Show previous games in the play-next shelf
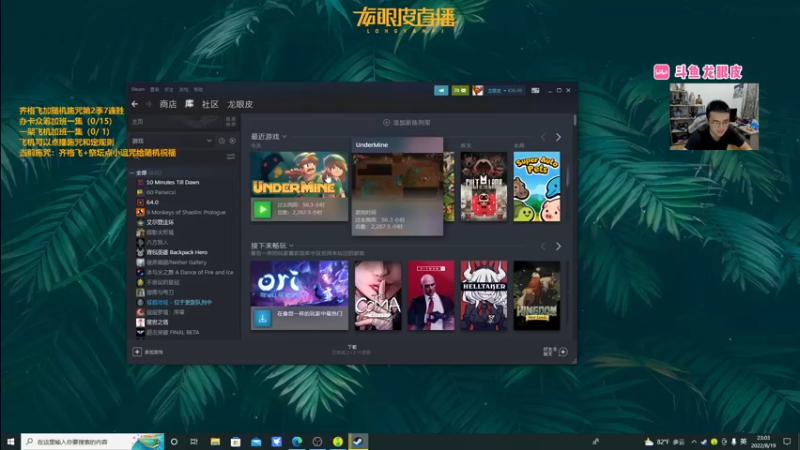The image size is (800, 450). [x=543, y=246]
